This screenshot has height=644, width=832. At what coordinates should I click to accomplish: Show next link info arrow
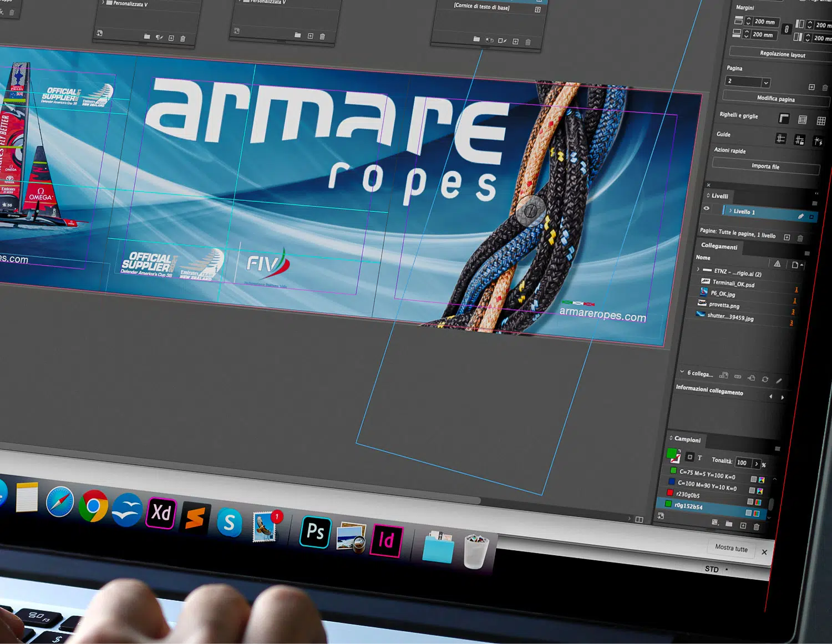point(783,397)
